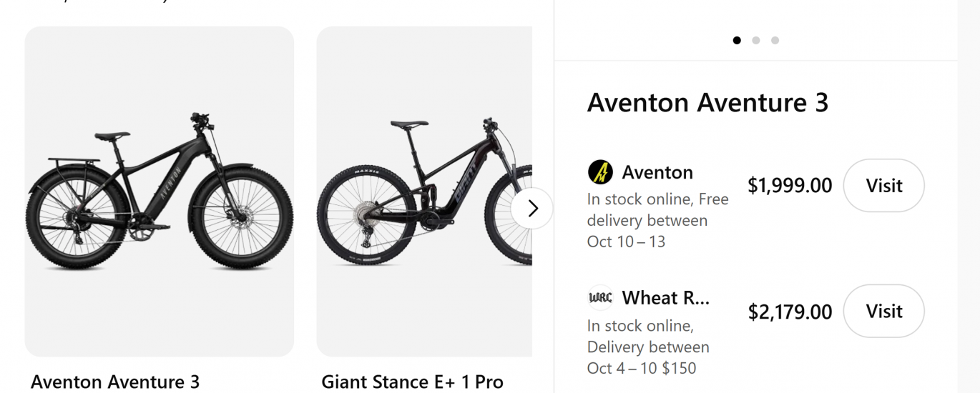Select the first carousel dot
Image resolution: width=980 pixels, height=393 pixels.
tap(737, 41)
